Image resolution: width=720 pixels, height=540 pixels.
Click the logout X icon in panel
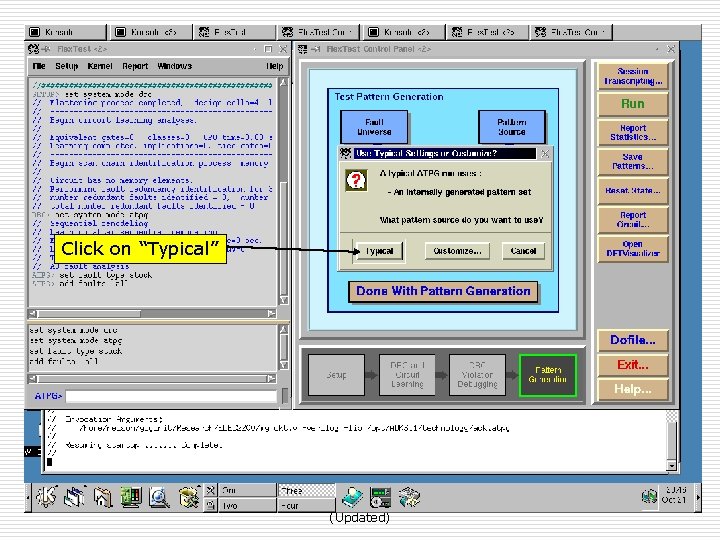210,490
